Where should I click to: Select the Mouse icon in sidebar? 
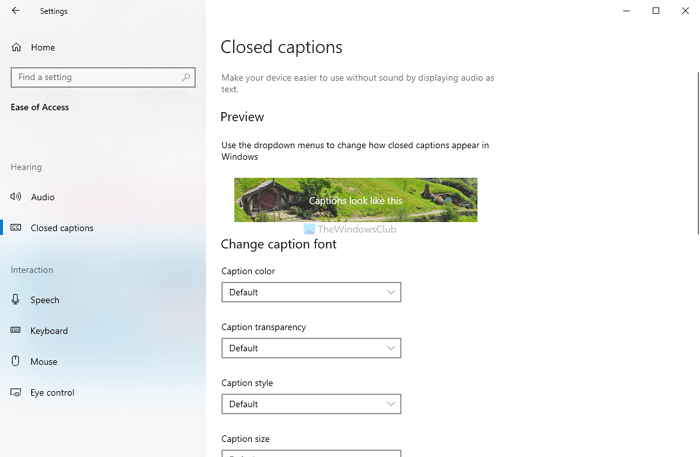(x=16, y=362)
